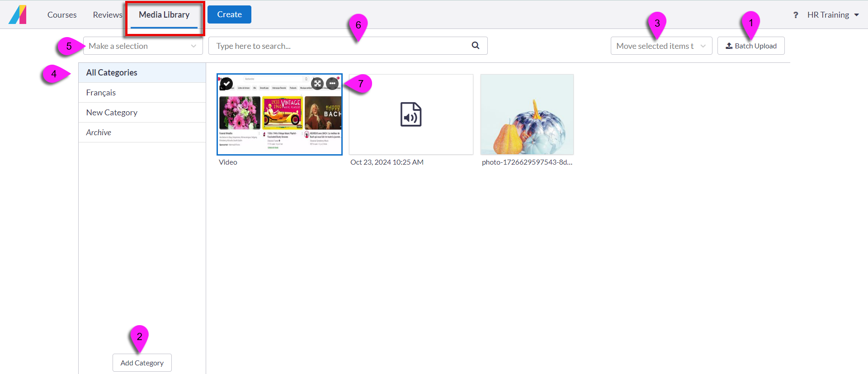Click the app logo icon
The width and height of the screenshot is (868, 374).
pyautogui.click(x=18, y=14)
